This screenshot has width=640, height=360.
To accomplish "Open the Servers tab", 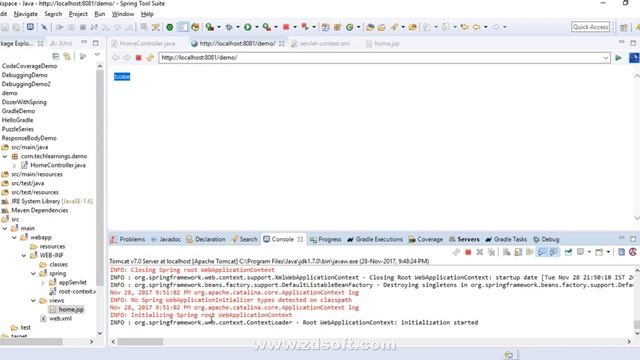I will tap(464, 240).
